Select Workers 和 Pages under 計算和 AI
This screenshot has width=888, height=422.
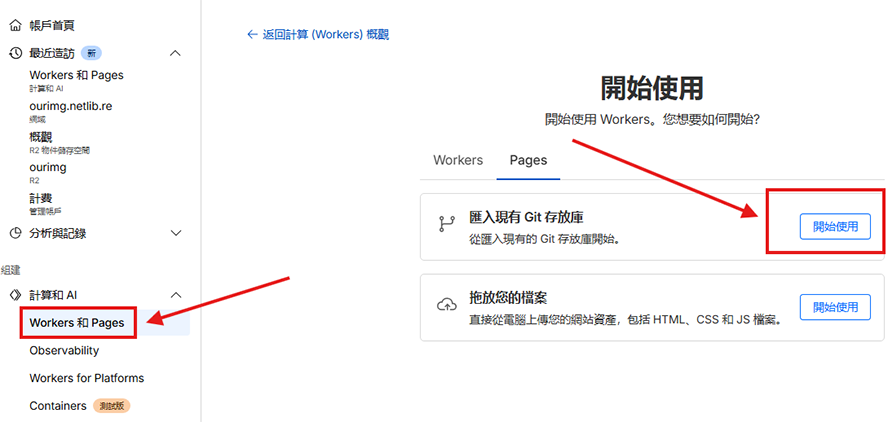click(76, 323)
